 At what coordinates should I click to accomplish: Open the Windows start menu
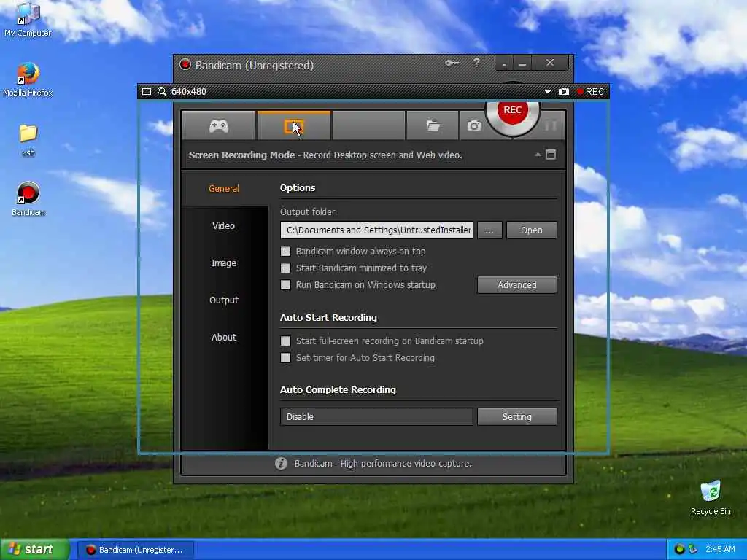[x=35, y=550]
